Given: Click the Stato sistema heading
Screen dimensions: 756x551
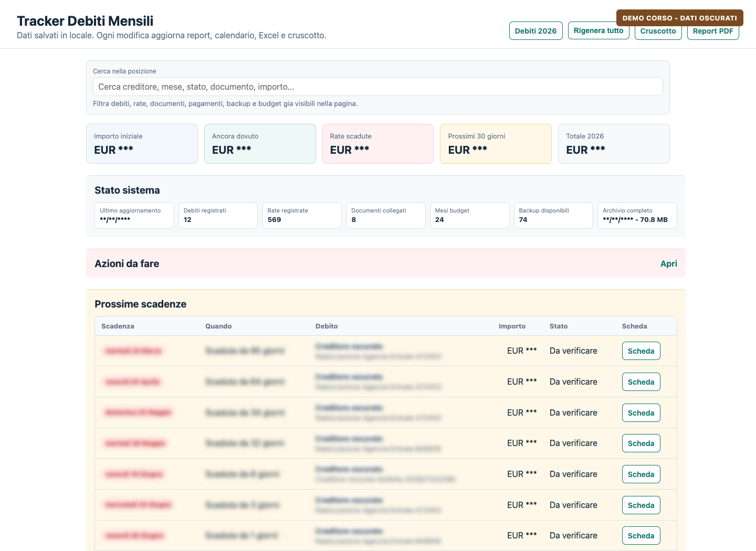Looking at the screenshot, I should click(127, 190).
